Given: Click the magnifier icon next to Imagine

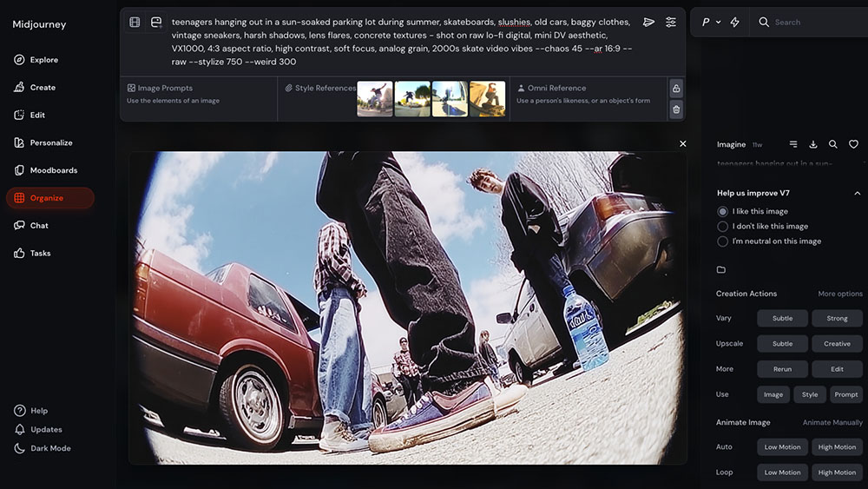Looking at the screenshot, I should pyautogui.click(x=833, y=144).
